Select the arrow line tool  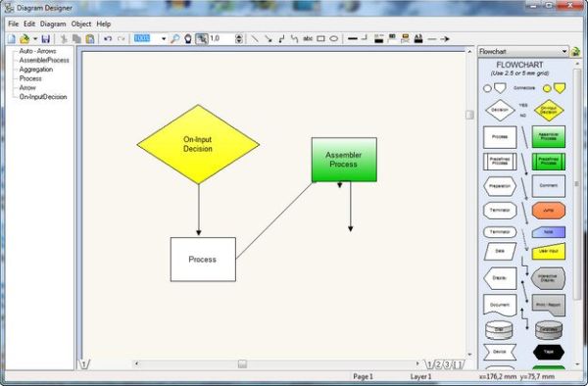coord(269,38)
